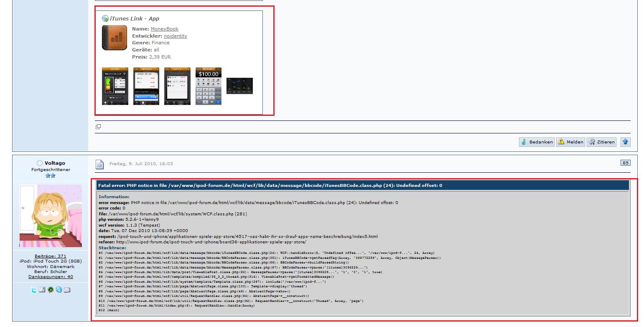Viewport: 644px width, 327px height.
Task: Click the iPod Touch 2G (8GB) text
Action: [51, 261]
